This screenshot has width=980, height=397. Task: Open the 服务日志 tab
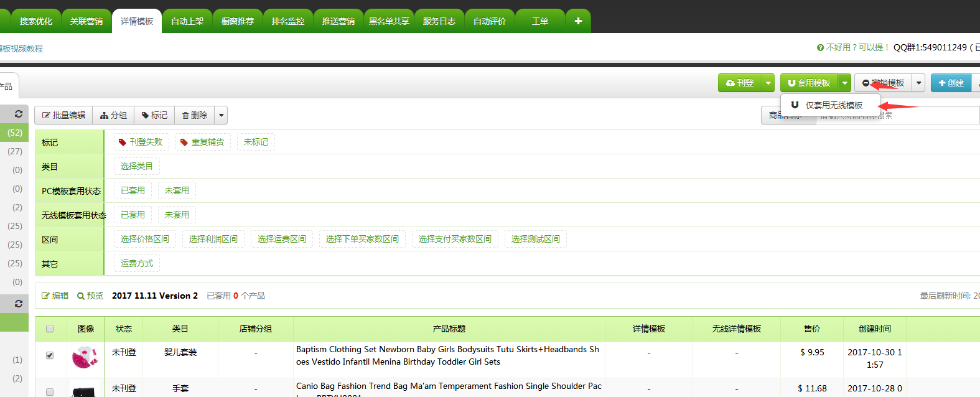(439, 21)
